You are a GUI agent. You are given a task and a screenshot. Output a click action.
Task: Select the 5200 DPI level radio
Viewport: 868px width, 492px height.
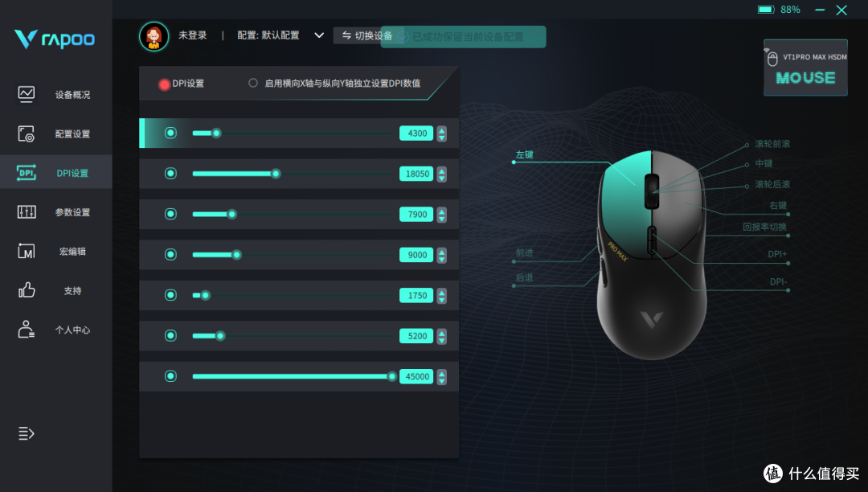point(170,335)
